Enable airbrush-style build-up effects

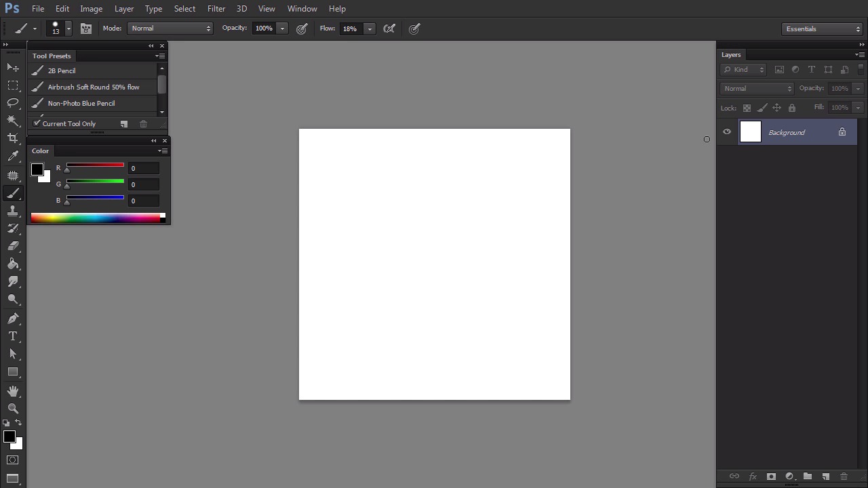point(389,28)
